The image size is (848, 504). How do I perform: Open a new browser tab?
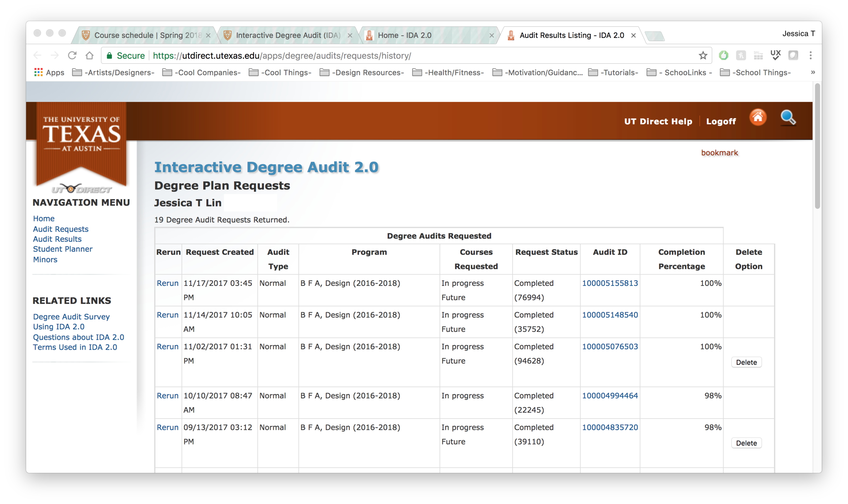click(x=654, y=36)
